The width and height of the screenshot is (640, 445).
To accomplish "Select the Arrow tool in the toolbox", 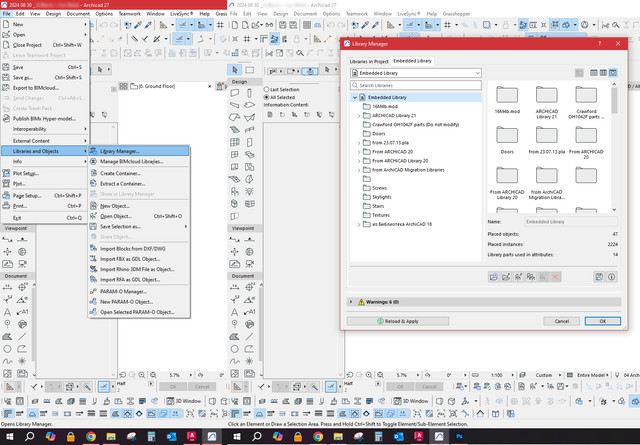I will click(x=235, y=70).
